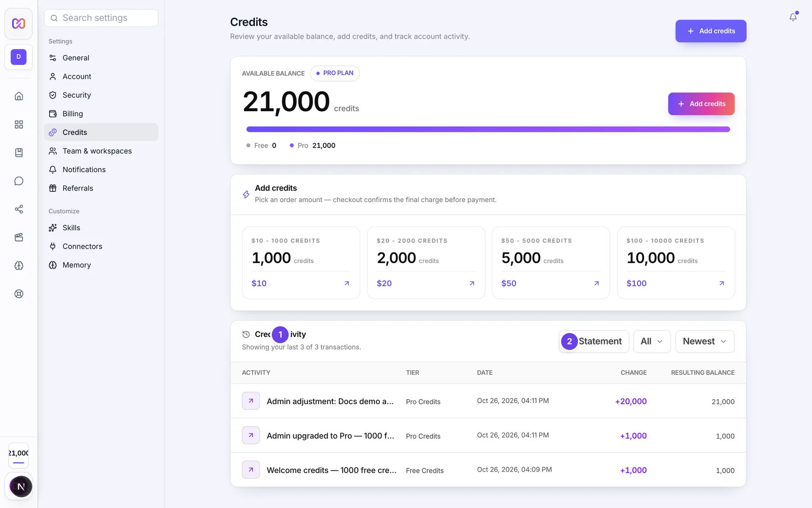Click the PRO PLAN badge
The image size is (812, 508).
[335, 73]
